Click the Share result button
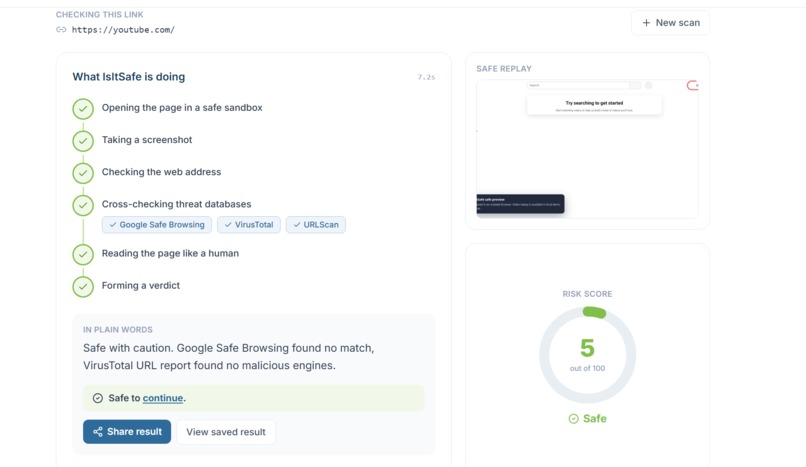This screenshot has width=806, height=467. (127, 432)
